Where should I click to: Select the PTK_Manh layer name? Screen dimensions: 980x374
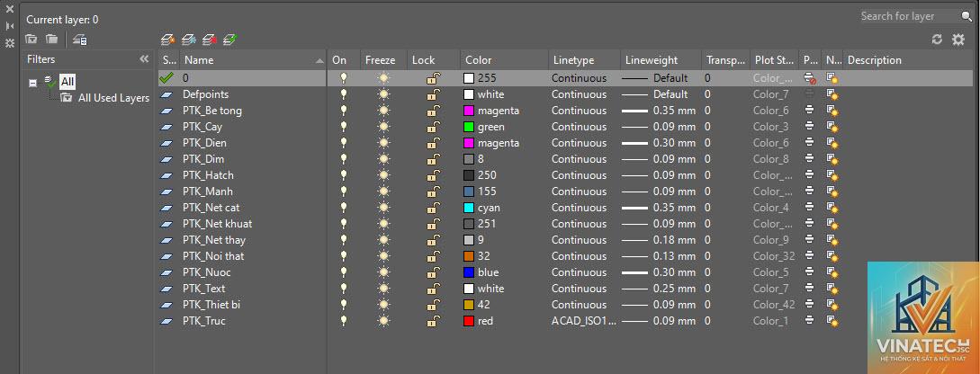(208, 191)
